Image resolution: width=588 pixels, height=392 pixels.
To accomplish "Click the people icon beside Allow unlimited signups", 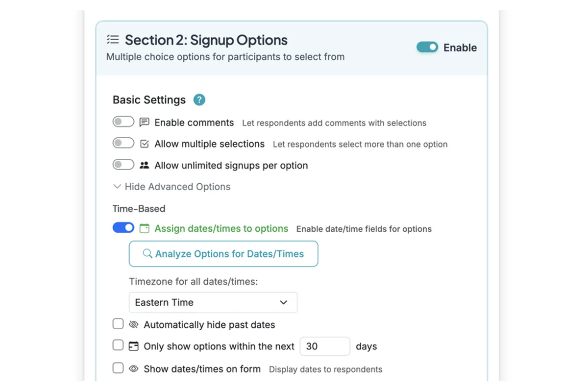I will [144, 165].
